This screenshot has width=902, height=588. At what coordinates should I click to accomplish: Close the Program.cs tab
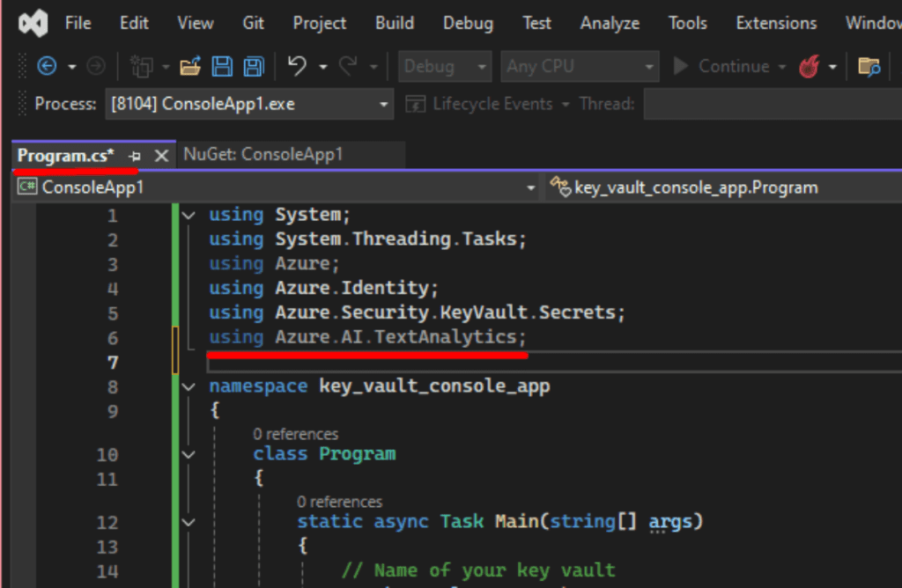coord(161,156)
